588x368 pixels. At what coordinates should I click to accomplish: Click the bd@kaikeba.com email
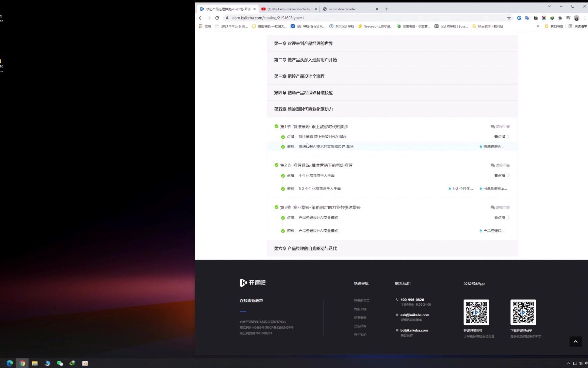(414, 330)
